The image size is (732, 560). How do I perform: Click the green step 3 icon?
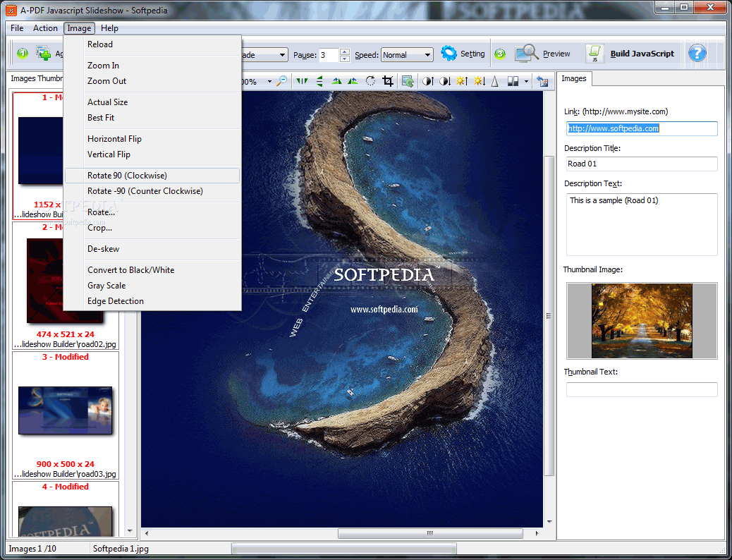[500, 54]
